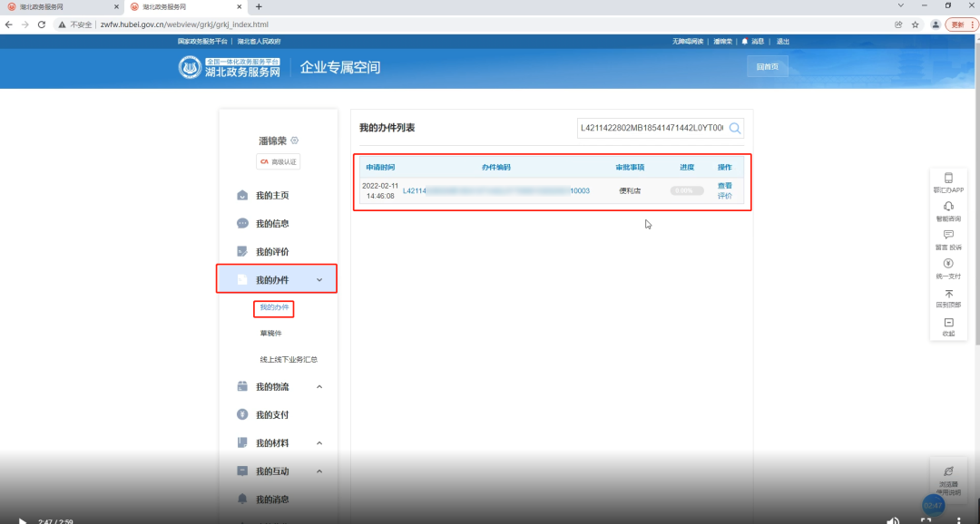Click the 0.00% progress bar
The height and width of the screenshot is (524, 980).
[x=687, y=191]
